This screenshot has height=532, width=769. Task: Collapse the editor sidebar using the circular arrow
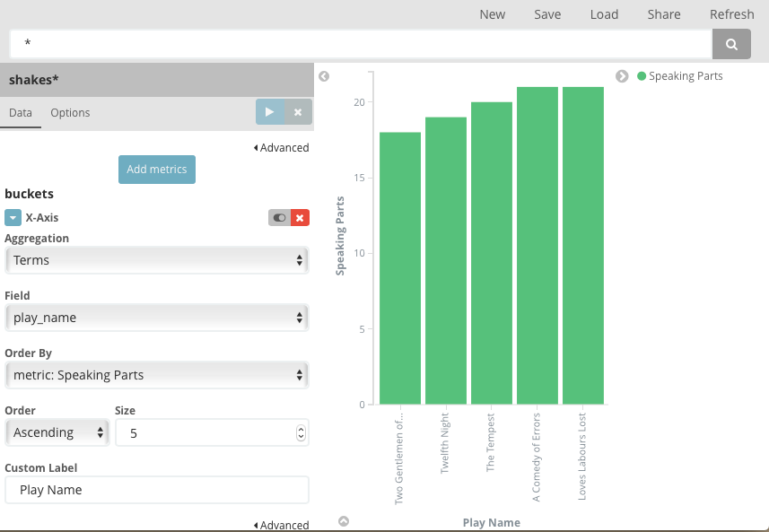pyautogui.click(x=324, y=76)
